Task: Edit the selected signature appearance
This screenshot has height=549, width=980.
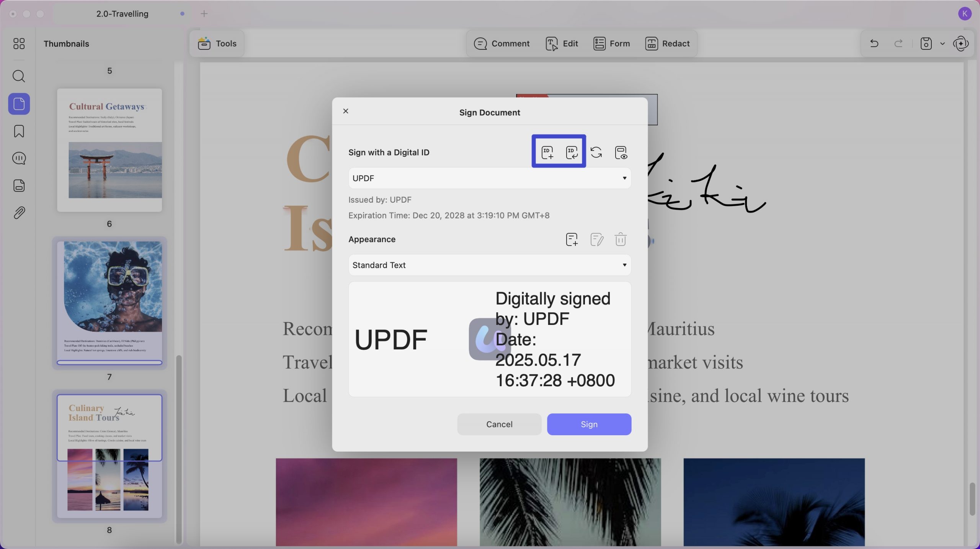Action: [x=596, y=239]
